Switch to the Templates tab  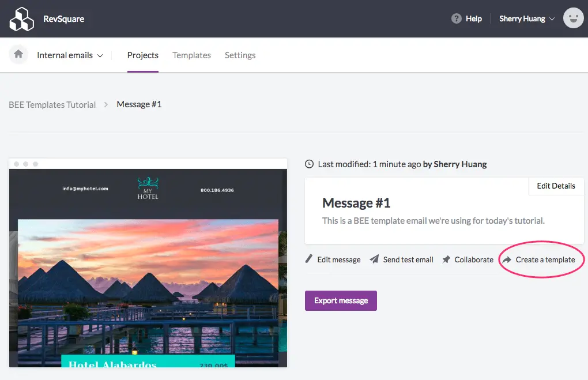pos(191,55)
